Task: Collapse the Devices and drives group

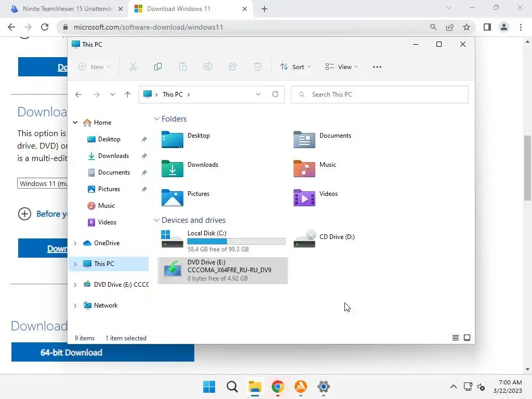Action: tap(156, 220)
